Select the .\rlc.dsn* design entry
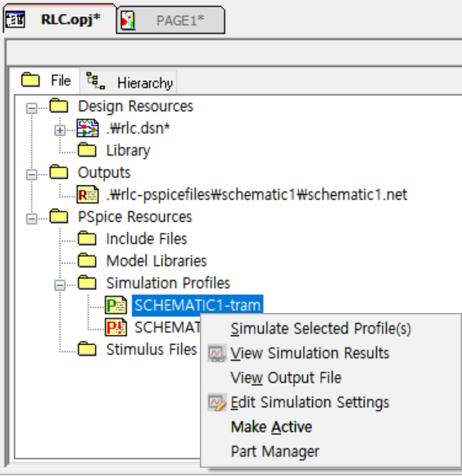This screenshot has height=476, width=462. pyautogui.click(x=138, y=128)
